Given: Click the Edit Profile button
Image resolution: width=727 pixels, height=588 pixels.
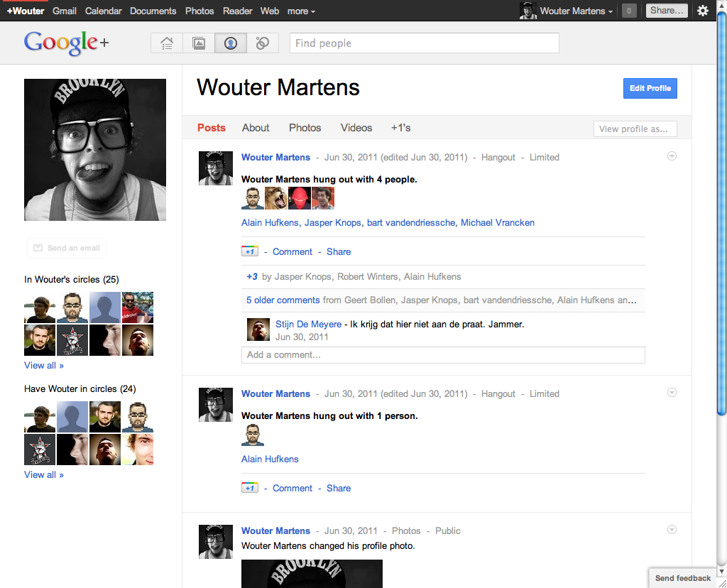Looking at the screenshot, I should coord(650,88).
